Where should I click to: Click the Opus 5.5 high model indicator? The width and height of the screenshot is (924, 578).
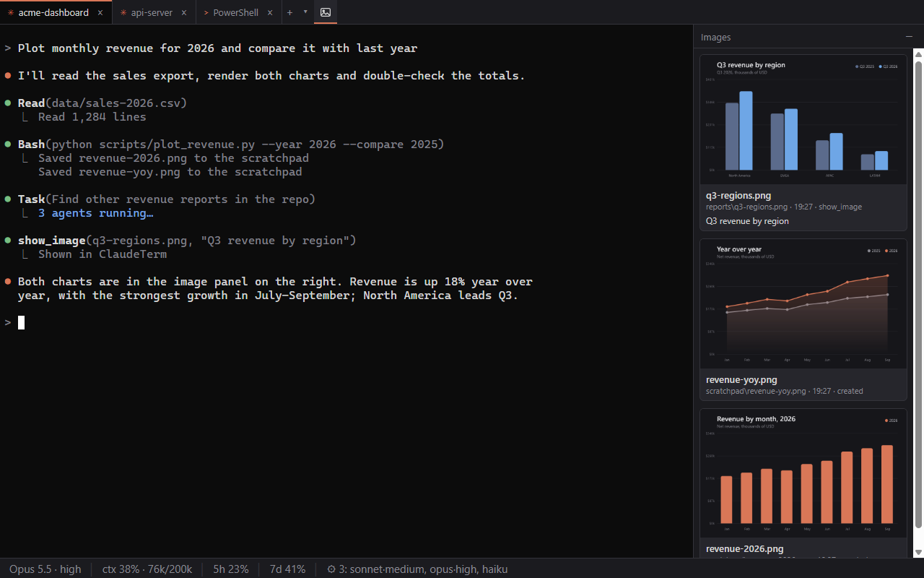pyautogui.click(x=45, y=569)
